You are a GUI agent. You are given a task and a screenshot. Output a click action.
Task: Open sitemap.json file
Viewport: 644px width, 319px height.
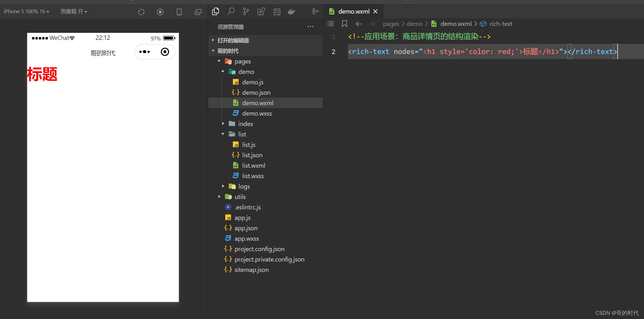[265, 270]
